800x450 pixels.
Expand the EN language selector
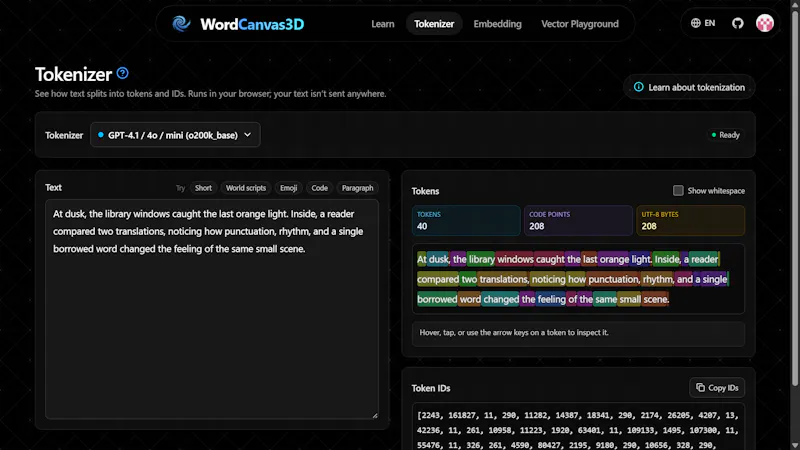tap(703, 23)
